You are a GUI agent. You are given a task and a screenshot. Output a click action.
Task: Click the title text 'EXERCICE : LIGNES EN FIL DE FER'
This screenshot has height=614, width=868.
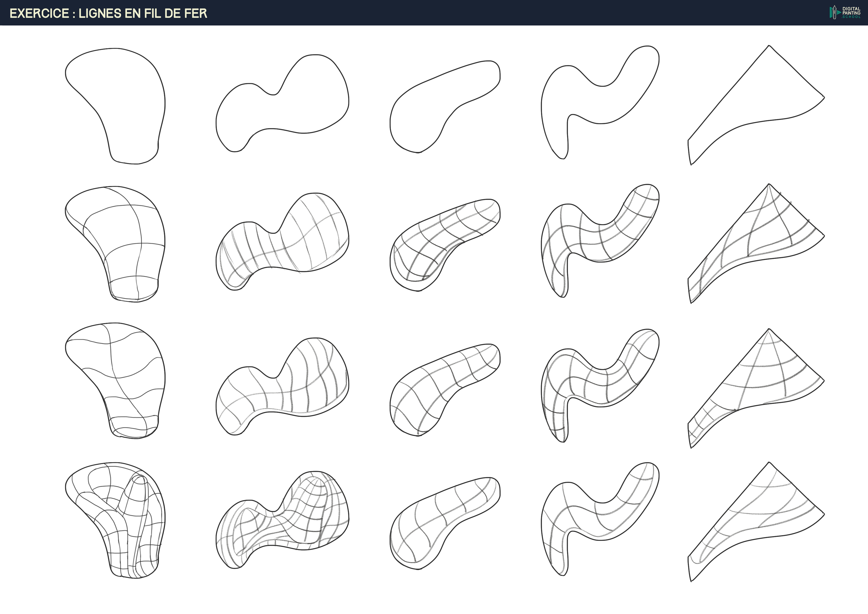coord(108,14)
